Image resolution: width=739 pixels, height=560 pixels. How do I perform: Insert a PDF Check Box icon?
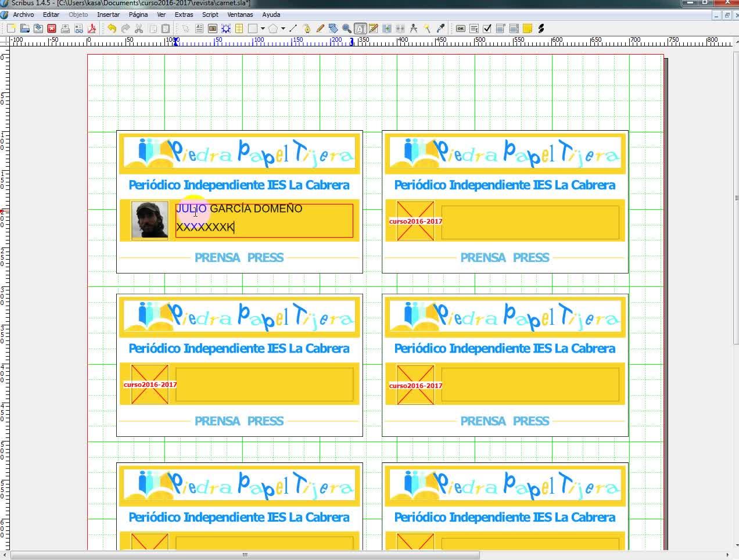coord(487,28)
